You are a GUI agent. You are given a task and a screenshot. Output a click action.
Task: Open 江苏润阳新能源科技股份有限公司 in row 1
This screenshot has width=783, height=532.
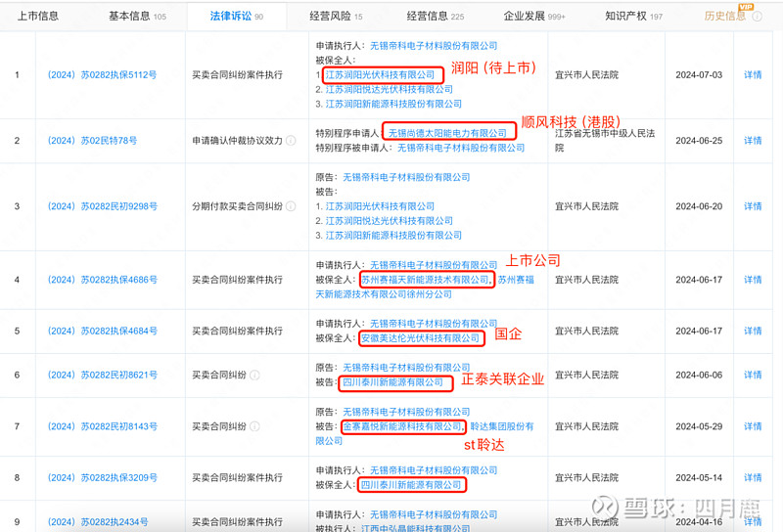393,104
